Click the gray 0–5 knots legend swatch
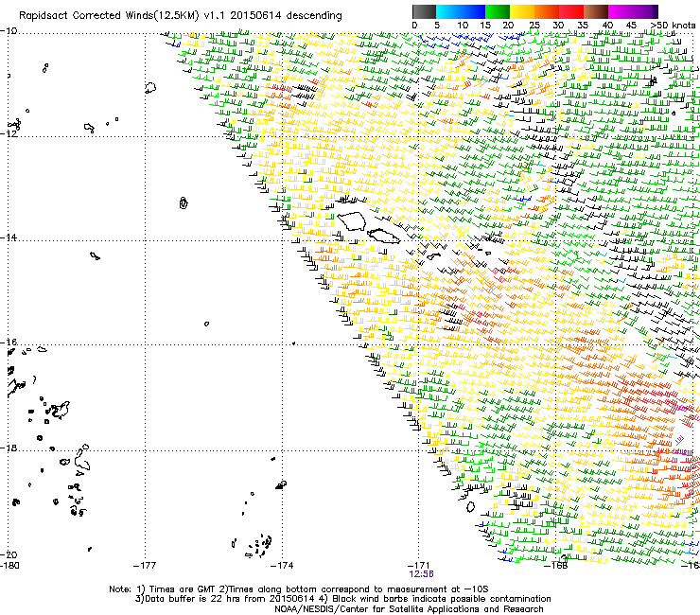This screenshot has height=615, width=700. tap(424, 11)
